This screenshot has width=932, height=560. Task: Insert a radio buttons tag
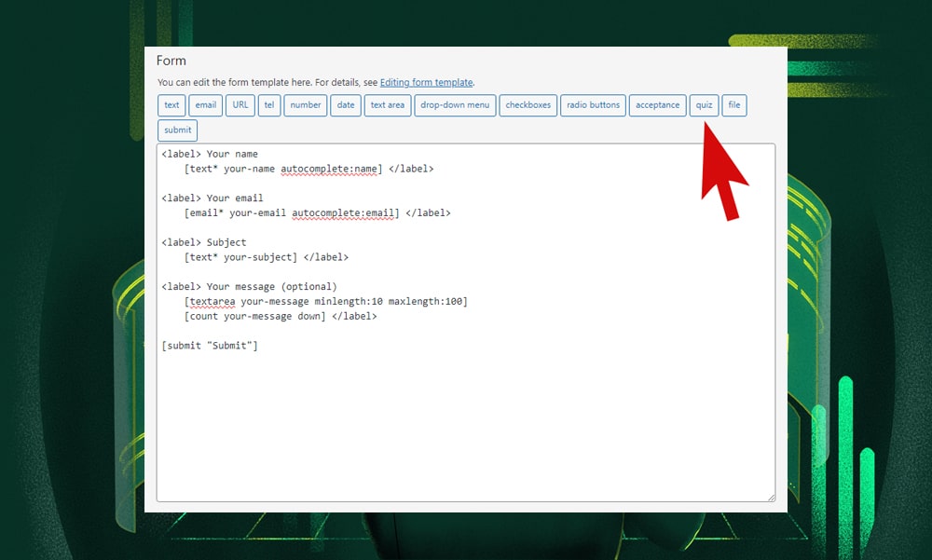click(x=593, y=105)
